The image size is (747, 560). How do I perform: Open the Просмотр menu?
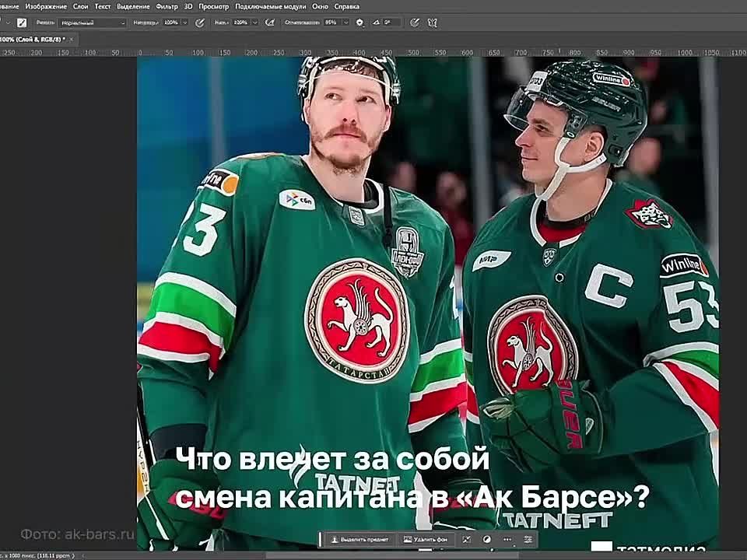point(213,7)
